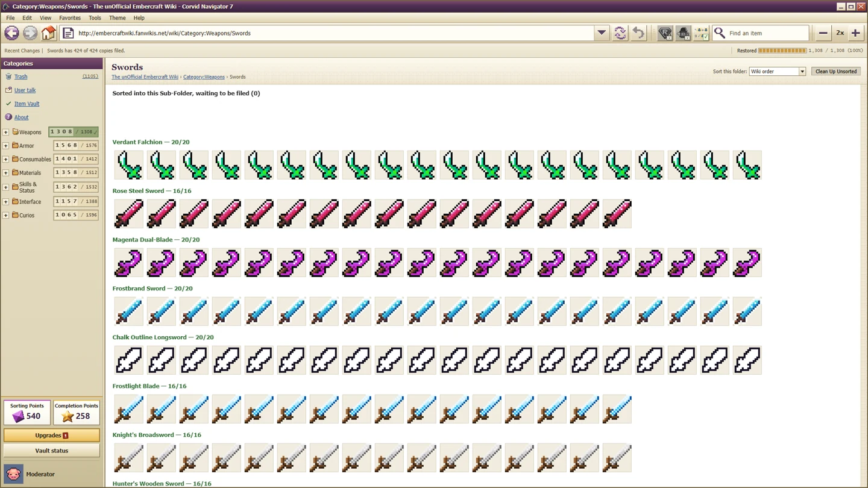Open the Upgrades button
Screen dimensions: 868x488
coord(52,436)
